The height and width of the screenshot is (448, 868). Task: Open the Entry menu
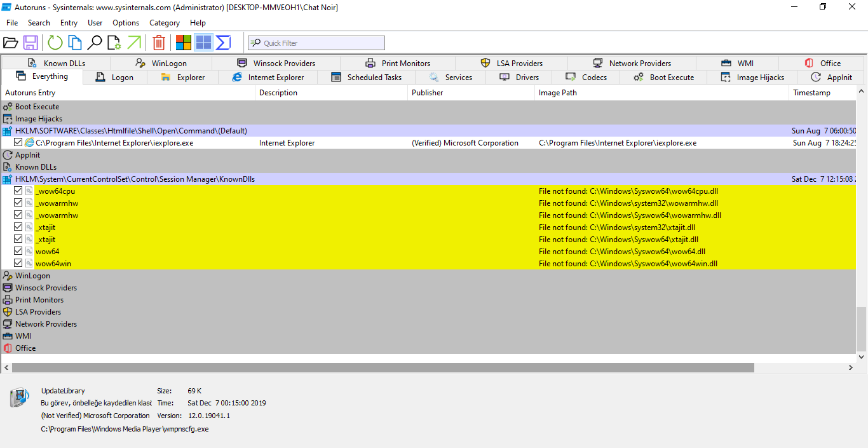[x=69, y=23]
